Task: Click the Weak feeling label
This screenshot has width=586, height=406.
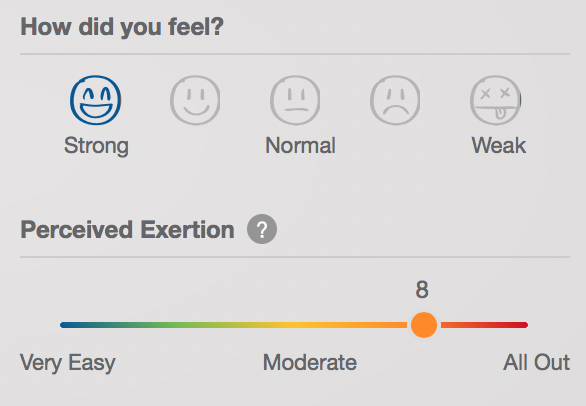Action: pyautogui.click(x=499, y=145)
